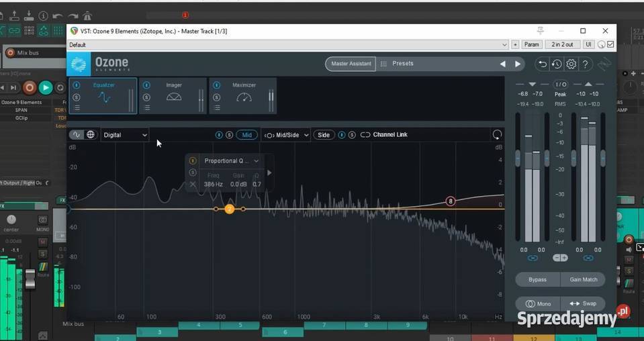
Task: Open the Imager module
Action: pos(174,96)
